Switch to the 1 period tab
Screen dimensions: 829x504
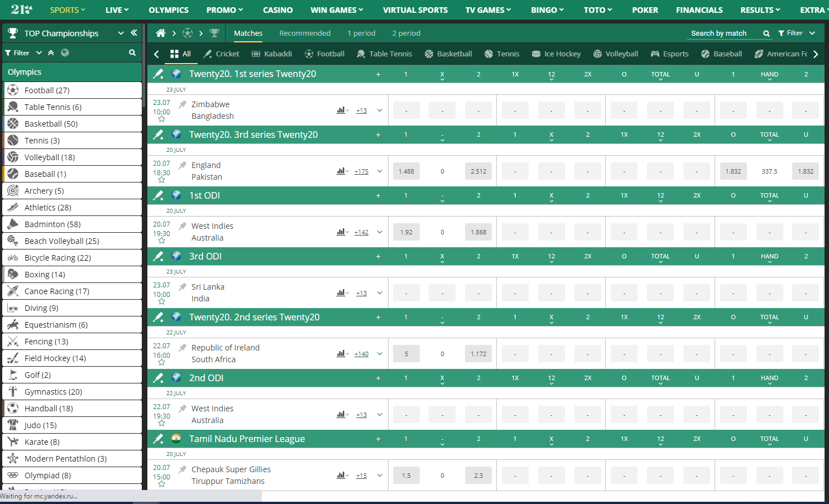tap(361, 33)
